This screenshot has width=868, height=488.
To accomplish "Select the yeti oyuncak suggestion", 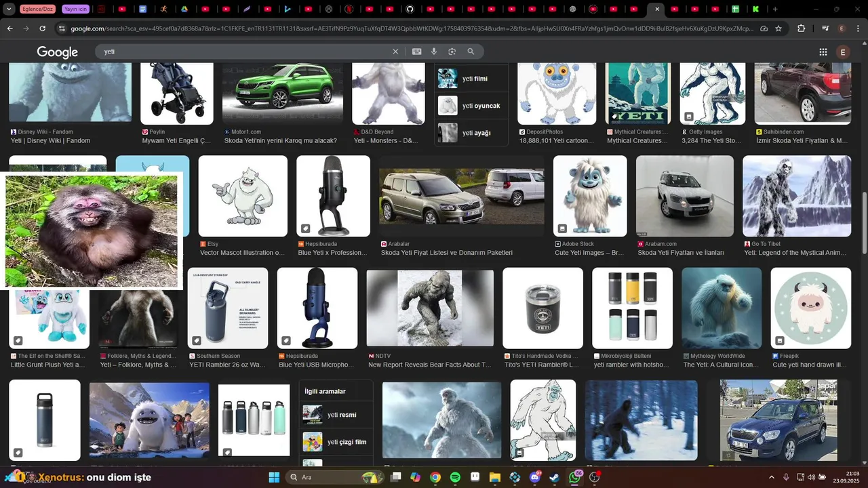I will [471, 106].
